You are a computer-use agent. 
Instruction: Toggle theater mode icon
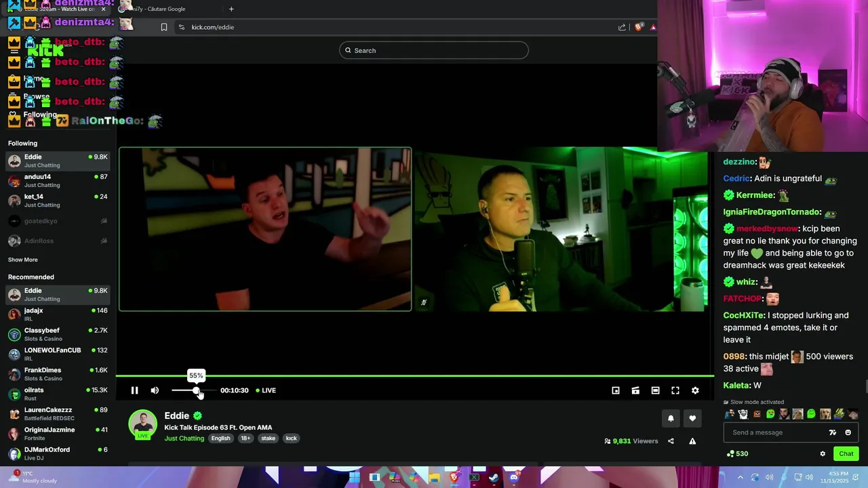coord(655,390)
